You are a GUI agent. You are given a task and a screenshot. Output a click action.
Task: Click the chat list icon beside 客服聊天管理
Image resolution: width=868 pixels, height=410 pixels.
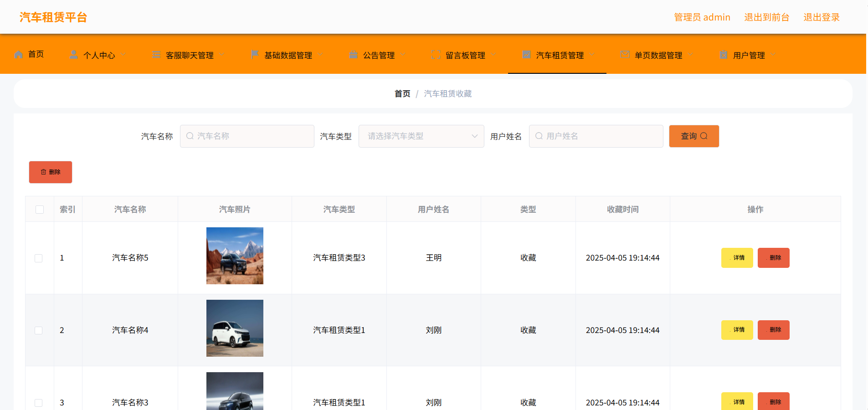click(156, 54)
